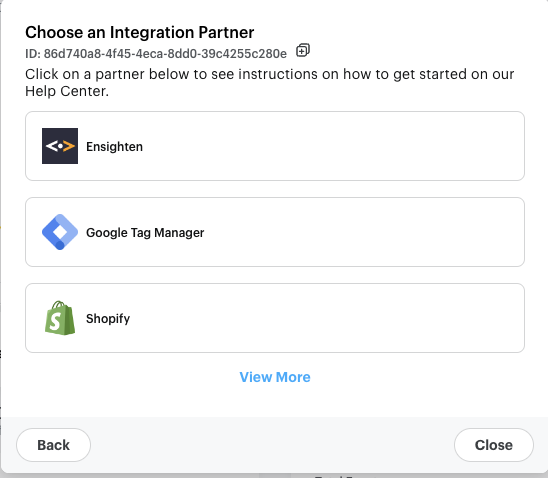Select the Ensighten partner name label
This screenshot has height=478, width=548.
pyautogui.click(x=114, y=146)
